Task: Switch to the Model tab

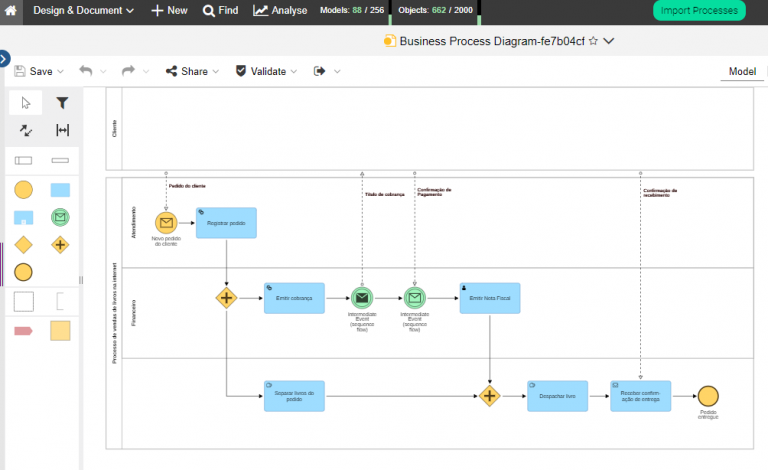Action: click(741, 72)
